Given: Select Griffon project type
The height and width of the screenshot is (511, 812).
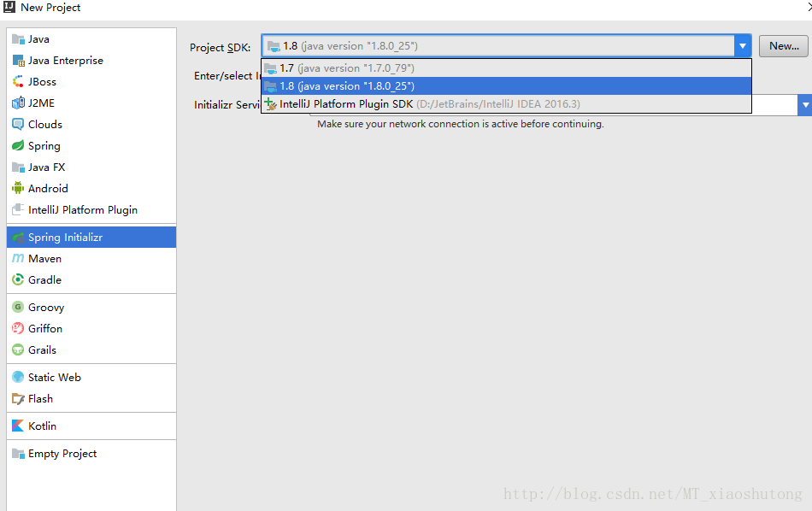Looking at the screenshot, I should point(45,328).
